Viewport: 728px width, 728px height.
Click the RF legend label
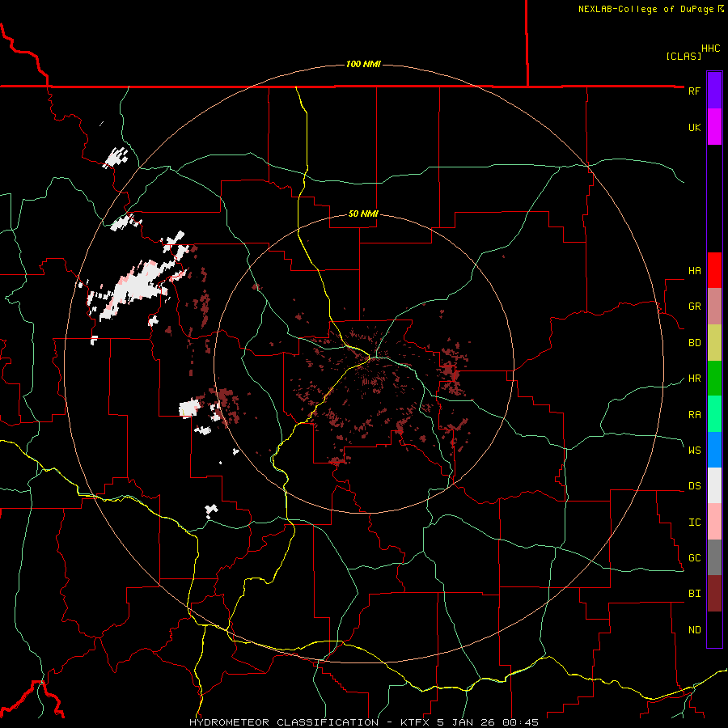tap(694, 91)
